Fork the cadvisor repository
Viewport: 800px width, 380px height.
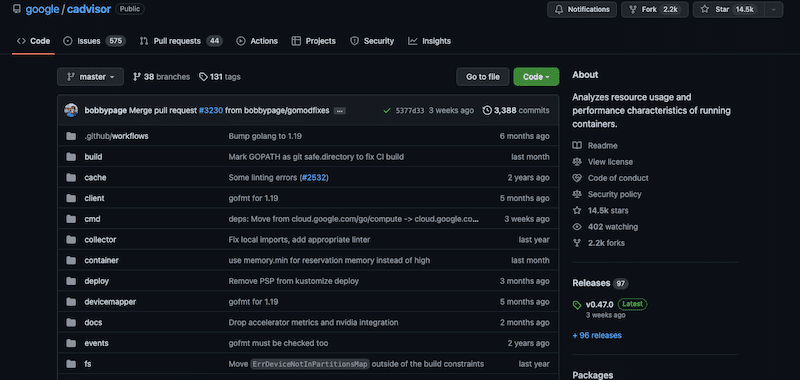tap(655, 10)
